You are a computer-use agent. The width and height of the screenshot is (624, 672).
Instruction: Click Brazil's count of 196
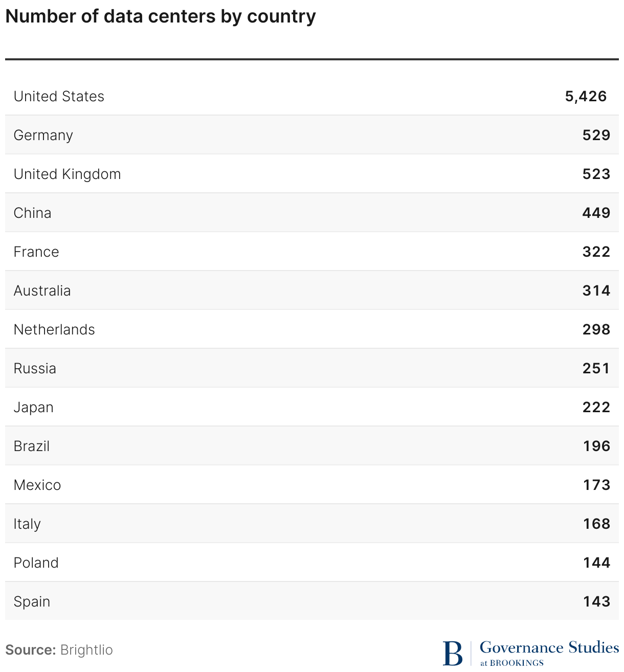[x=596, y=446]
